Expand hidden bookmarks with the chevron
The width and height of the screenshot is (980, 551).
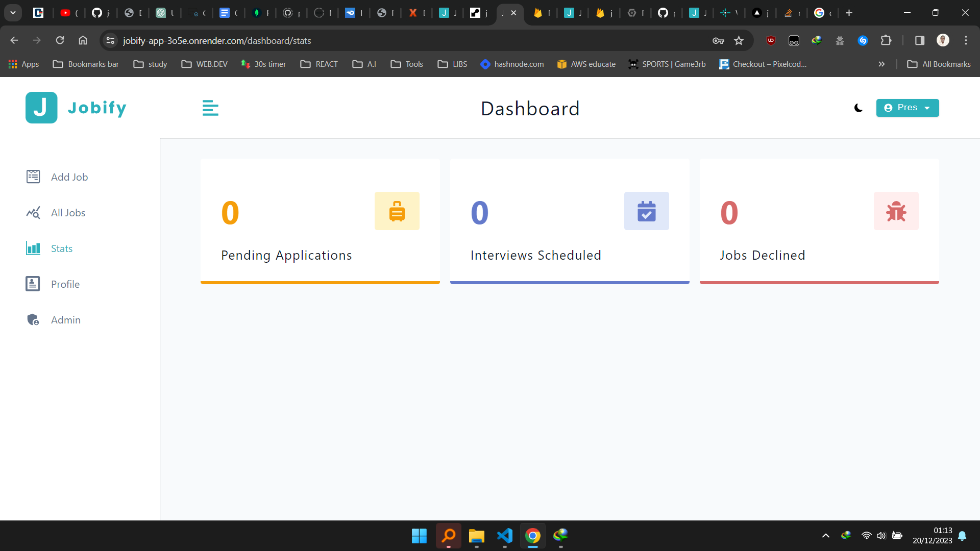click(881, 64)
